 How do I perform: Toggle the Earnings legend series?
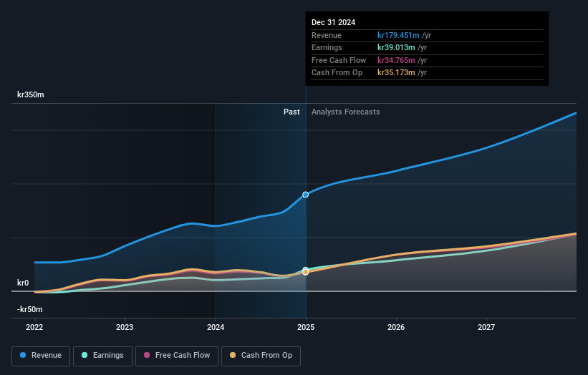point(102,356)
